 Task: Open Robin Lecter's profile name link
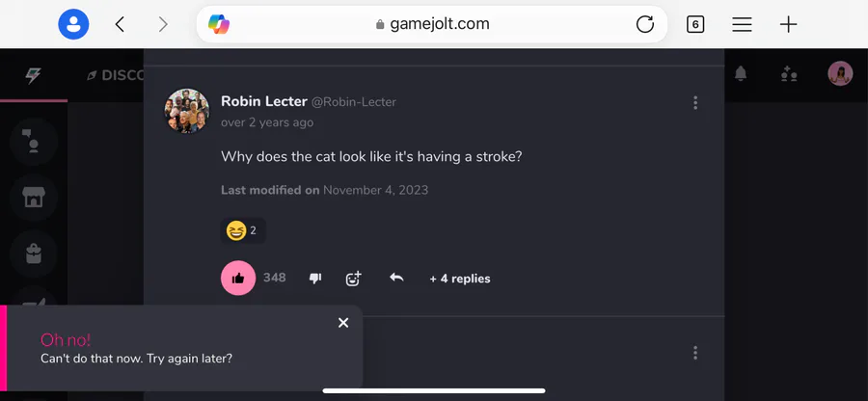coord(263,101)
